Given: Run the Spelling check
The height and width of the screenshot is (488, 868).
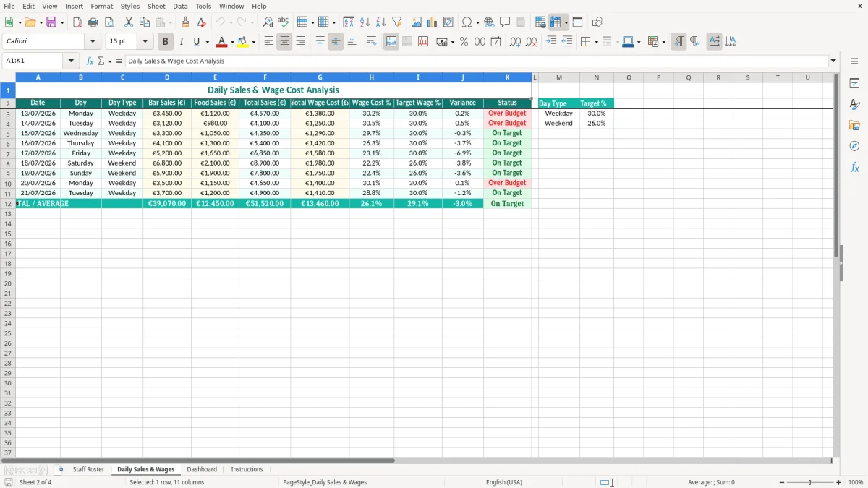Looking at the screenshot, I should pyautogui.click(x=284, y=22).
